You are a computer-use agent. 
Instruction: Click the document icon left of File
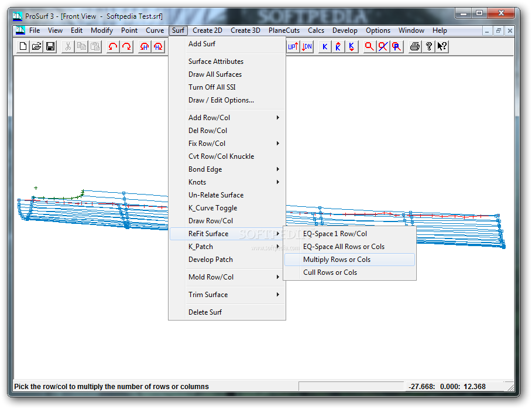20,30
